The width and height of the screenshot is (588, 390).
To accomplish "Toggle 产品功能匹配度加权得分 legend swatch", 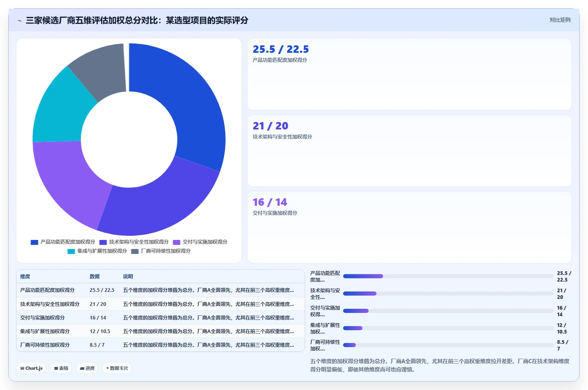I will click(x=34, y=242).
